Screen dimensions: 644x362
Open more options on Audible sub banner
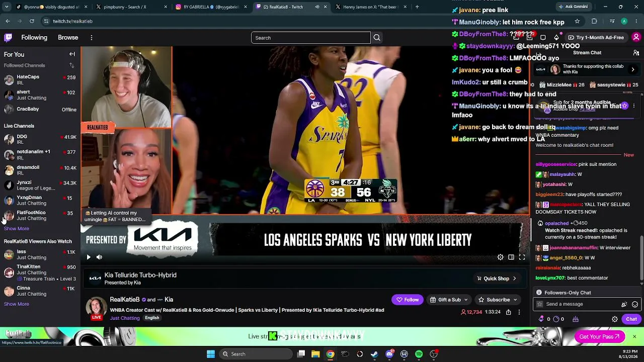point(634,106)
